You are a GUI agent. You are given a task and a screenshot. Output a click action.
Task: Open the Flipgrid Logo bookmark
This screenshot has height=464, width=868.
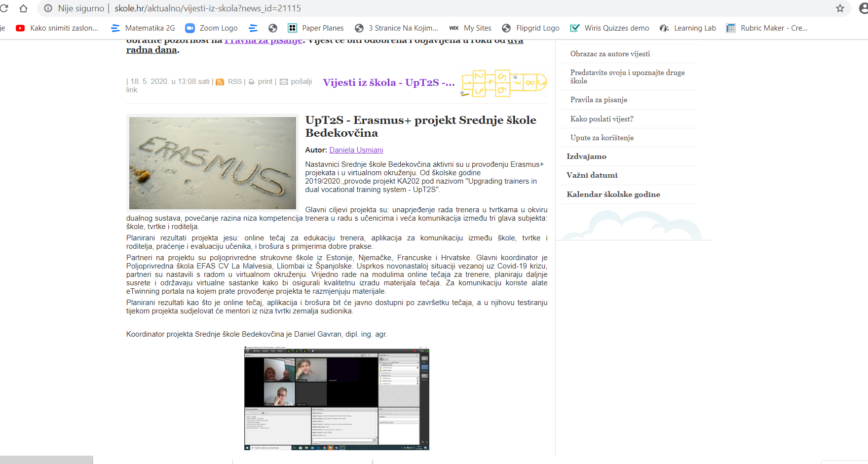coord(530,28)
